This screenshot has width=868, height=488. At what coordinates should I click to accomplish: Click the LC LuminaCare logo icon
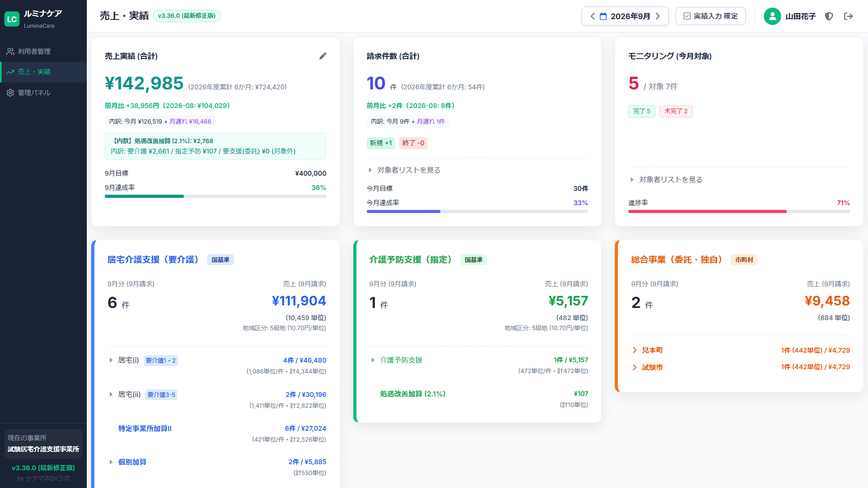(12, 19)
